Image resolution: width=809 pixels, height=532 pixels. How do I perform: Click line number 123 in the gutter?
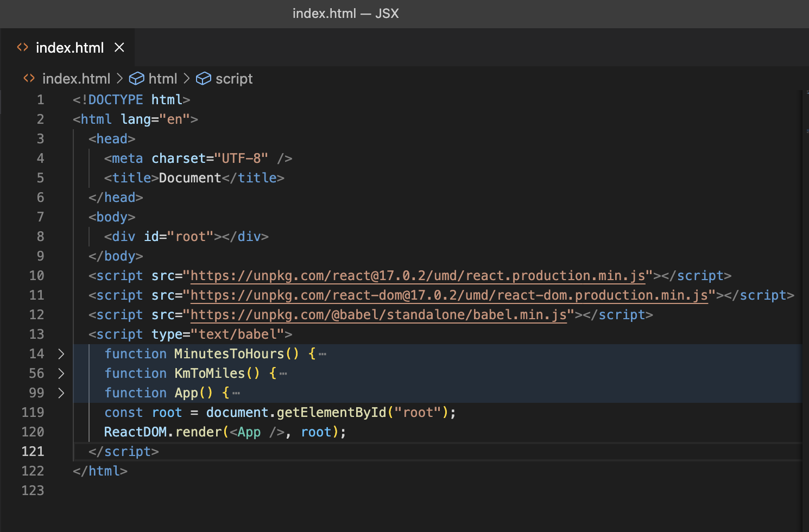tap(33, 491)
